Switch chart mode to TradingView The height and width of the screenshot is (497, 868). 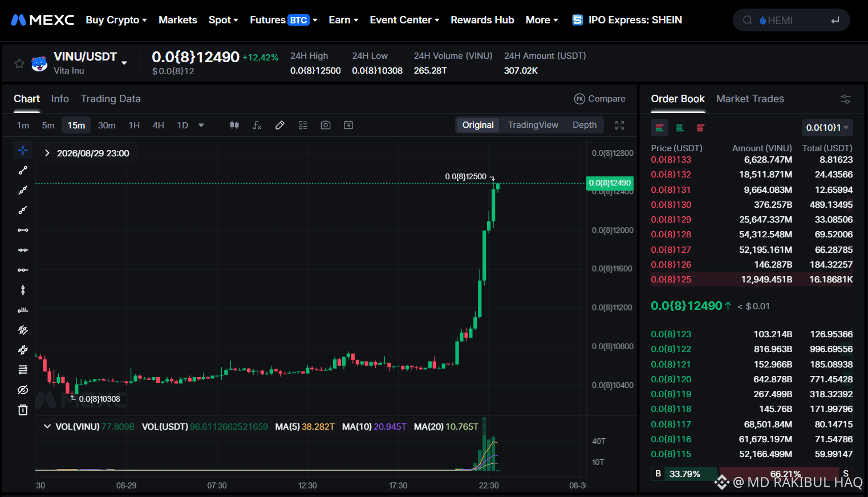533,125
